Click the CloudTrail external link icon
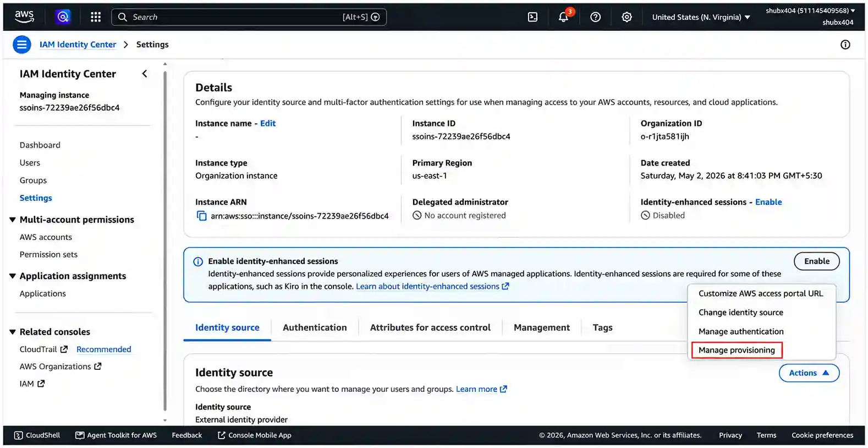This screenshot has height=448, width=868. pos(64,349)
